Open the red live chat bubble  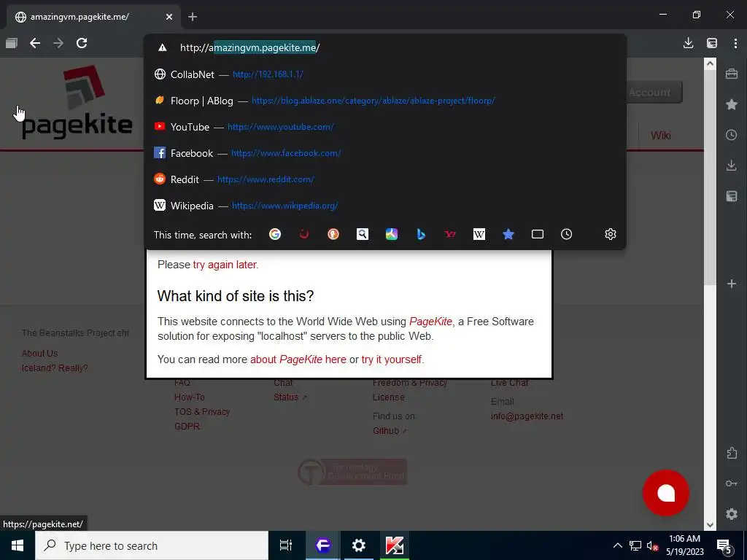point(665,493)
